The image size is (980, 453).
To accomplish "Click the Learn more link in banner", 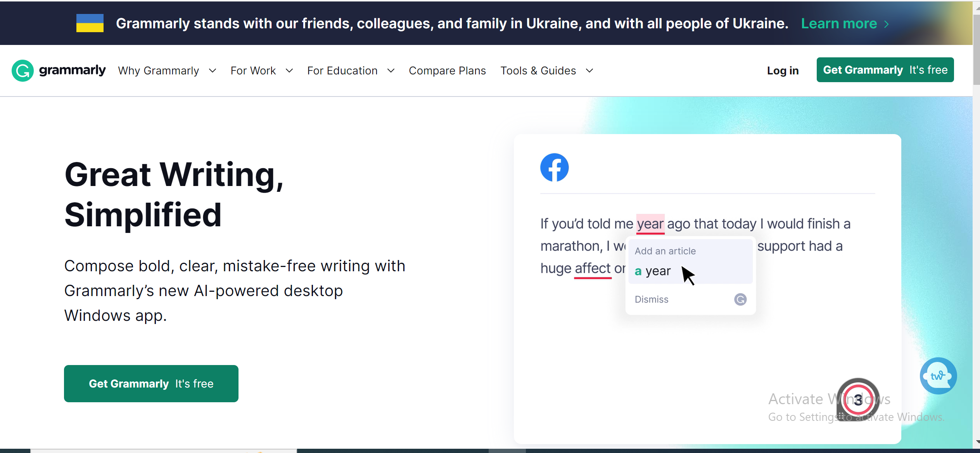I will (839, 24).
